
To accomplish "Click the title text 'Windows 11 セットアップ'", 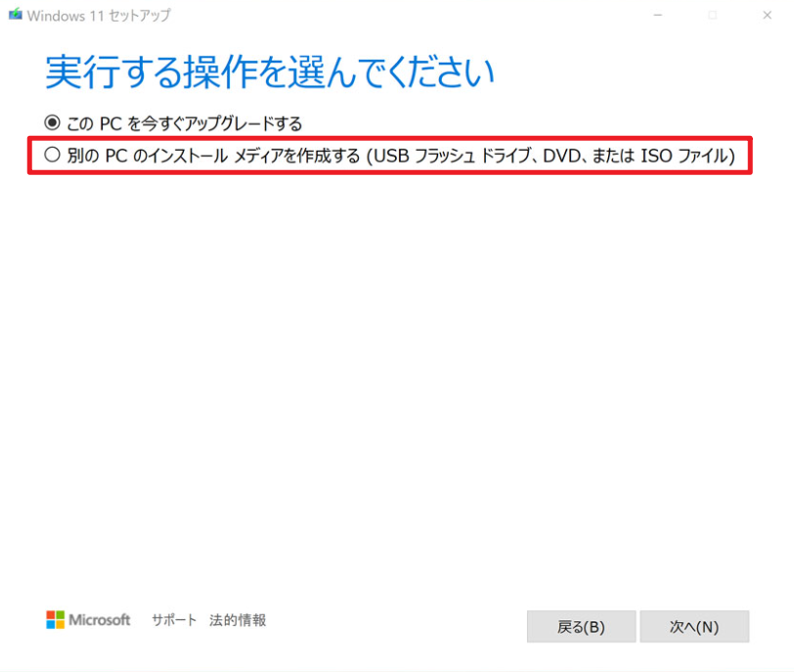I will tap(99, 16).
